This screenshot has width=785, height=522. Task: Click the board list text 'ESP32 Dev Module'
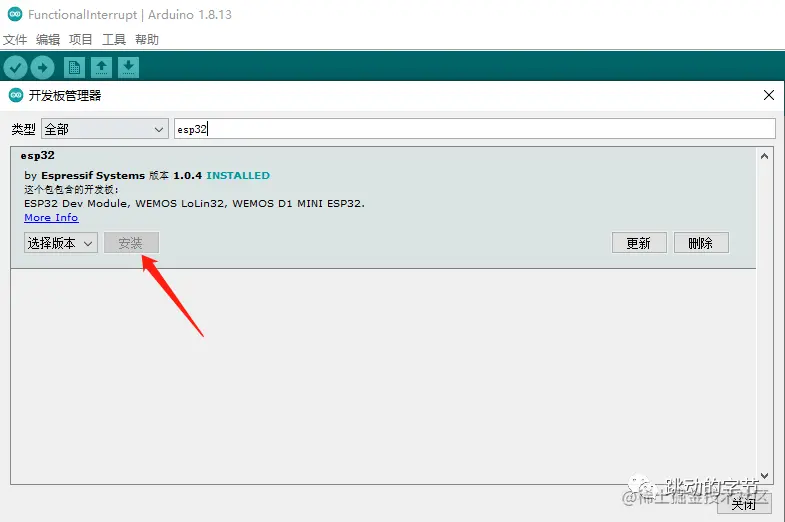(x=75, y=204)
